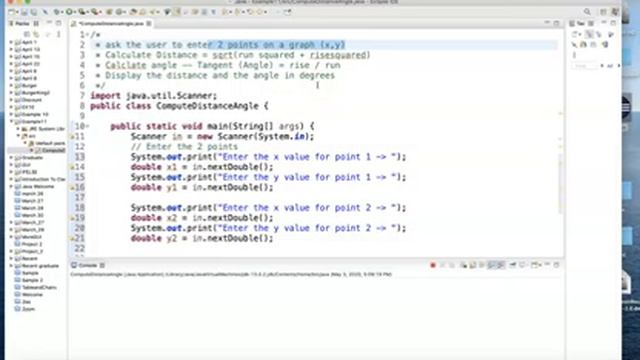The height and width of the screenshot is (360, 640).
Task: Expand JRE System Library node
Action: pyautogui.click(x=18, y=129)
